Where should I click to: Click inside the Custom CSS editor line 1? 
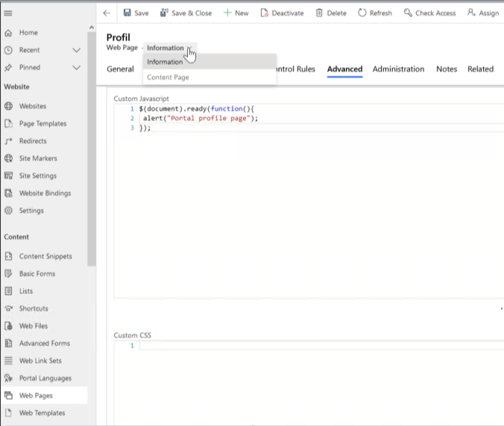click(321, 345)
